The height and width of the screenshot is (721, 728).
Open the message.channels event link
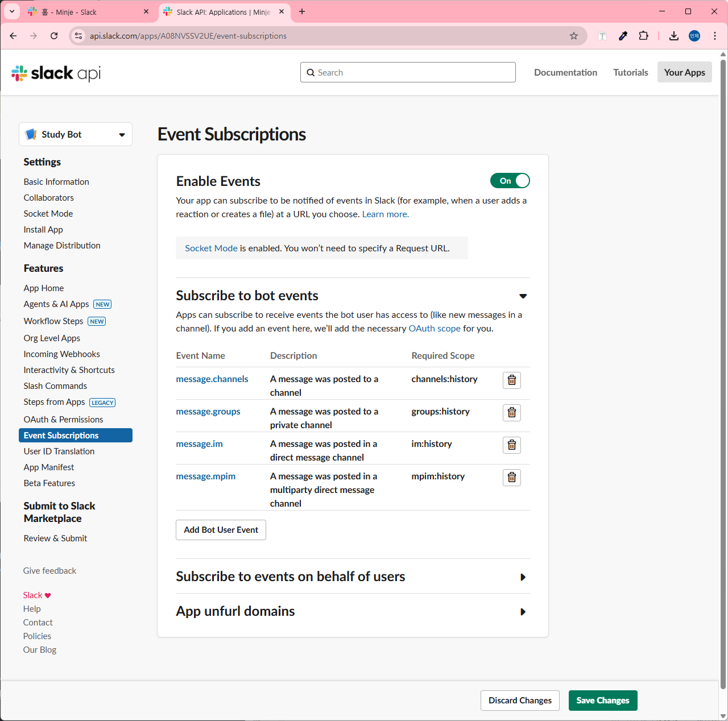(212, 379)
